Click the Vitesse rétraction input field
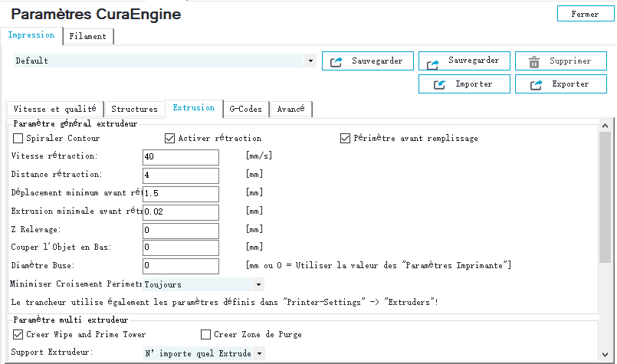Viewport: 617px width, 364px height. [181, 157]
